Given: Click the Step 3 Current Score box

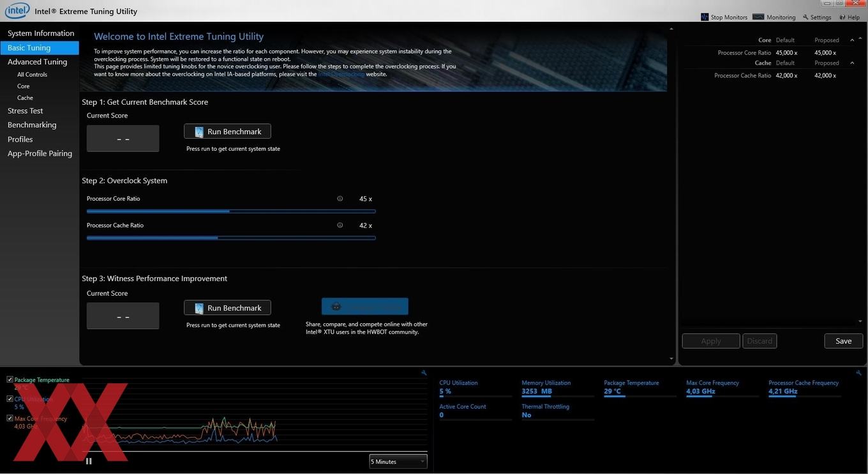Looking at the screenshot, I should [x=123, y=316].
